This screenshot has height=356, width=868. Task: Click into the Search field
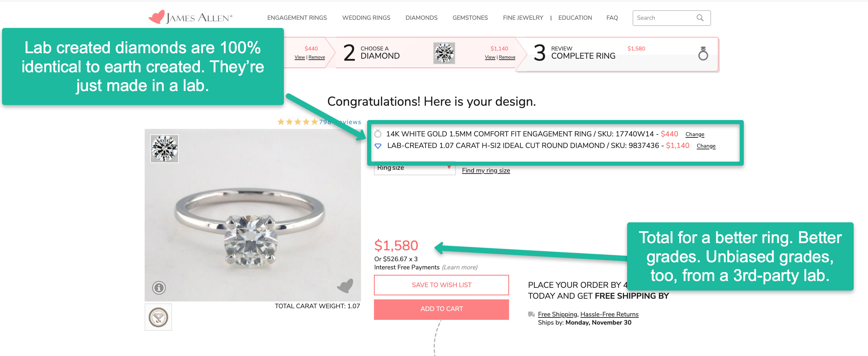(664, 18)
